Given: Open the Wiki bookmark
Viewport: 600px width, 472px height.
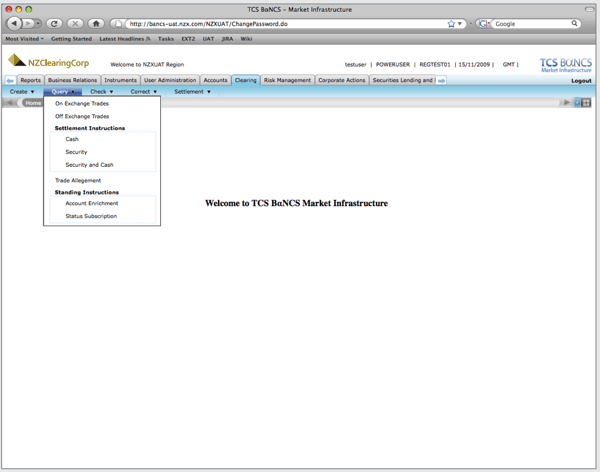Looking at the screenshot, I should [x=246, y=39].
